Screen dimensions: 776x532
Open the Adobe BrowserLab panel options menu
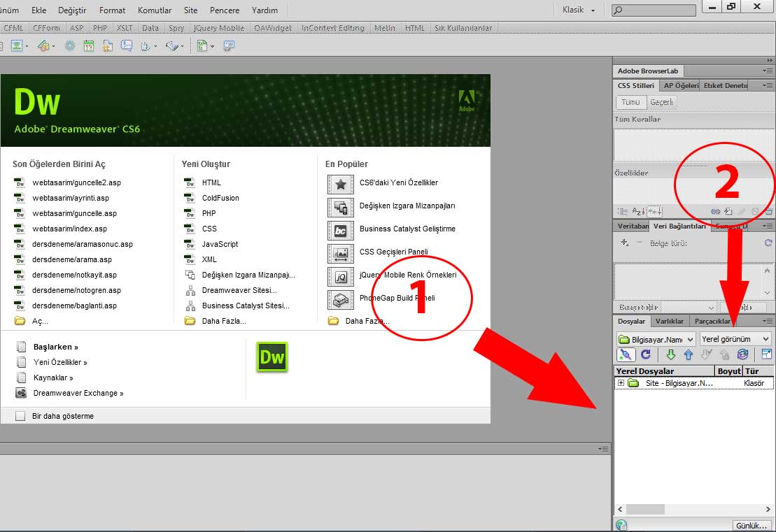[768, 71]
